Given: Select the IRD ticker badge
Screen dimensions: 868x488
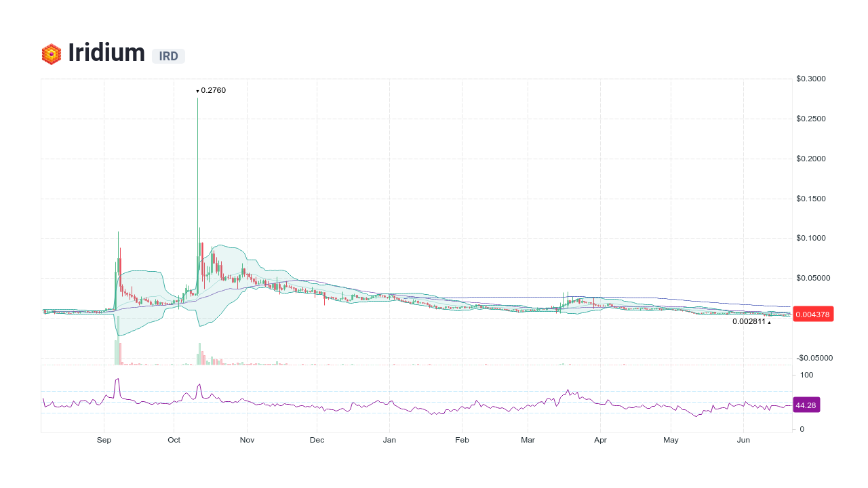Looking at the screenshot, I should point(168,56).
